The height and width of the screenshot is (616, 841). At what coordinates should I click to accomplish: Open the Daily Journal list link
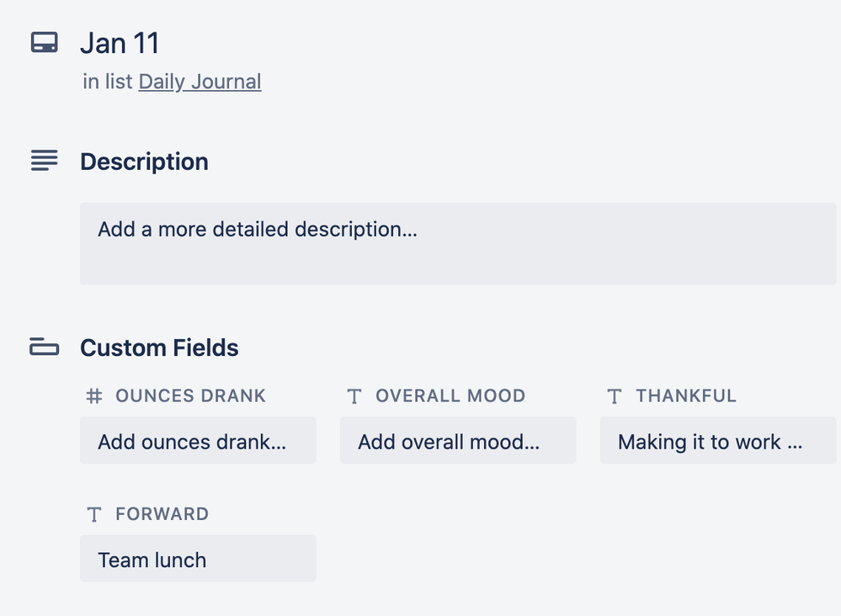(200, 82)
